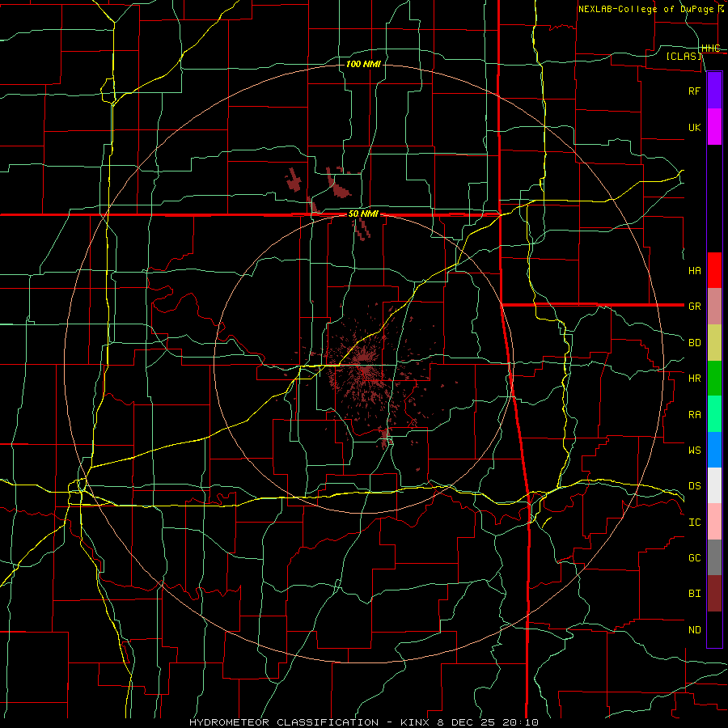
Task: Click the BI legend label
Action: [694, 594]
